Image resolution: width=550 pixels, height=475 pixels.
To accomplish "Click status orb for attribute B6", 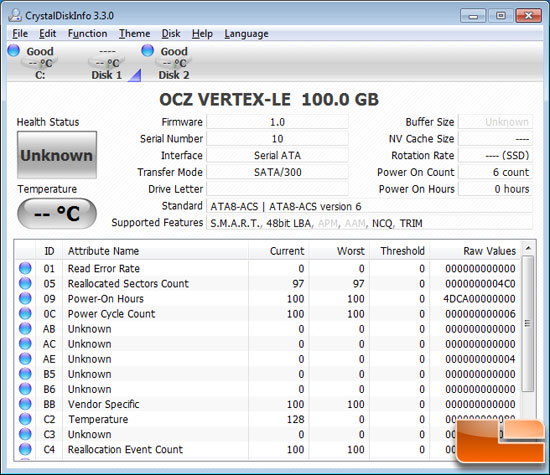I will pos(25,389).
